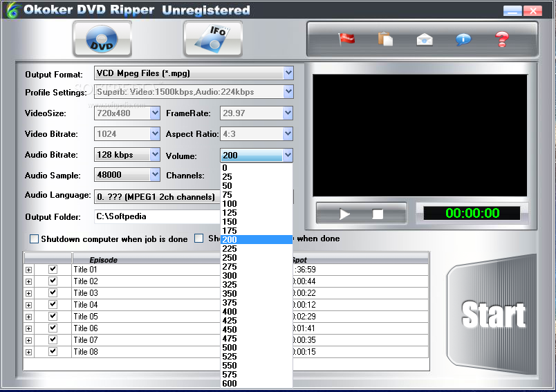This screenshot has width=556, height=392.
Task: Choose volume 200 highlighted option
Action: 257,240
